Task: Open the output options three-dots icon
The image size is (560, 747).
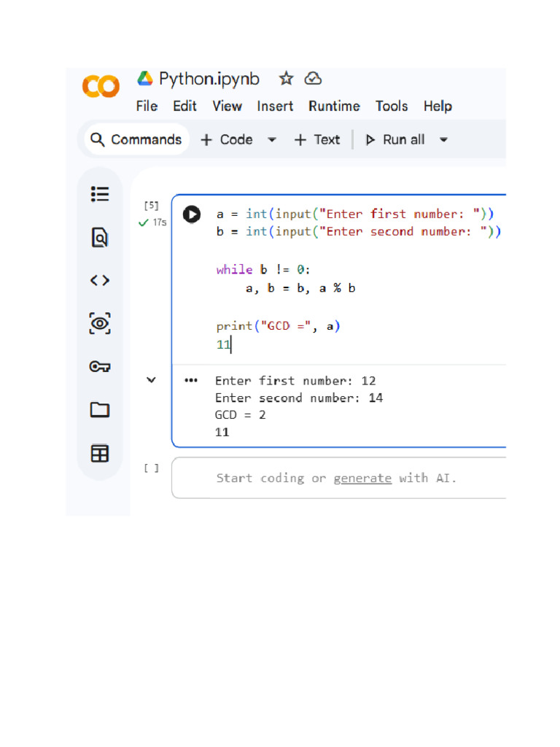Action: tap(191, 380)
